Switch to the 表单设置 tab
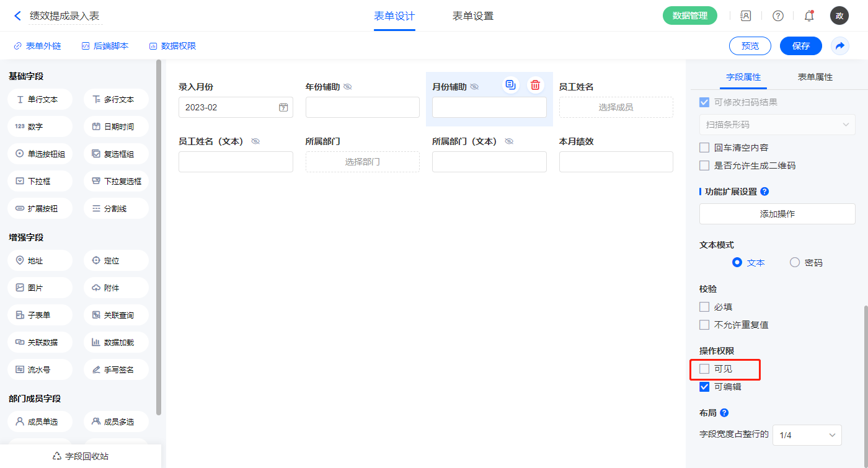The height and width of the screenshot is (468, 868). coord(473,16)
